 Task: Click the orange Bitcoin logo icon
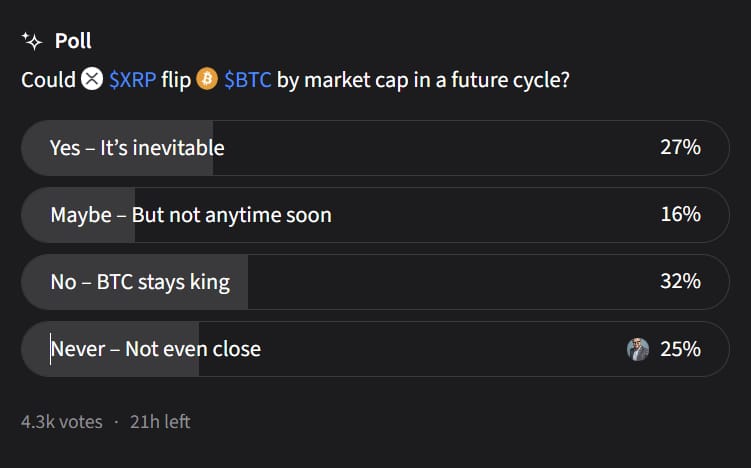[x=207, y=78]
